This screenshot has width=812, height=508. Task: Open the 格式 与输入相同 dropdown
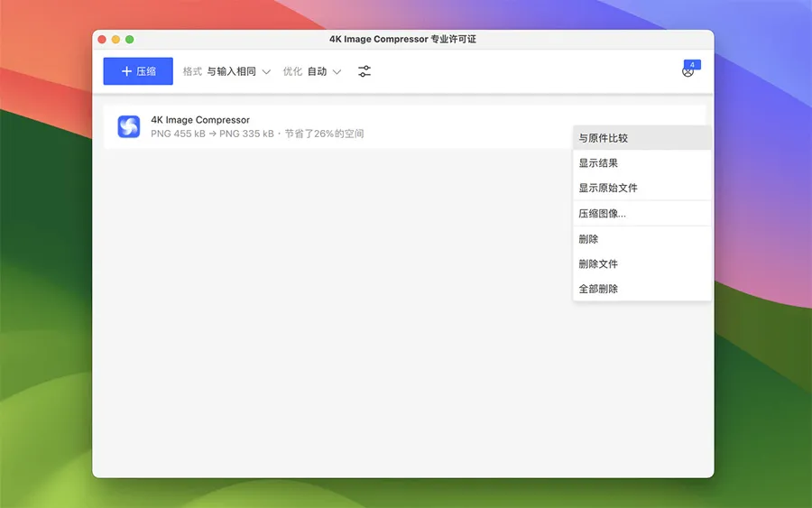point(238,71)
